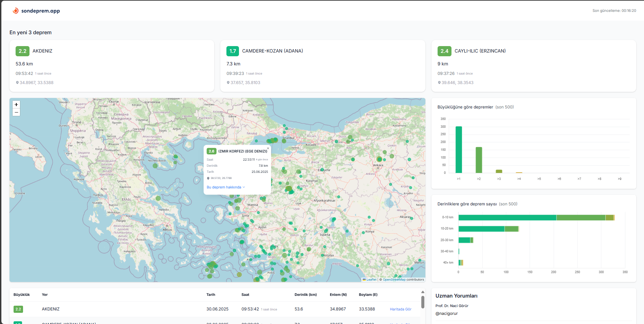Click location pin in CAYLI-ILIC card
644x324 pixels.
[439, 83]
